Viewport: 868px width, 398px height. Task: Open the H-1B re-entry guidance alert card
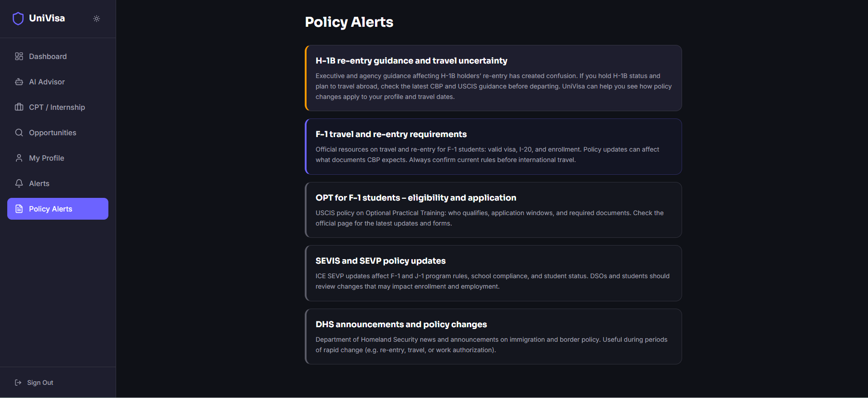tap(493, 78)
